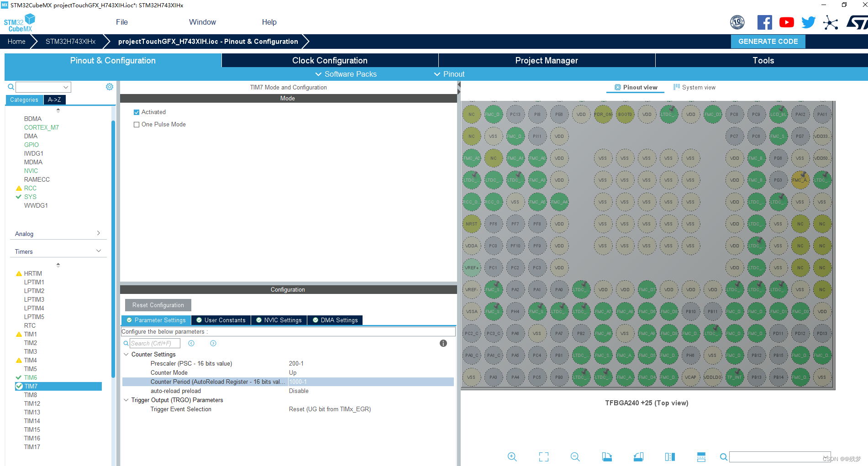Focus parameter search field
Image resolution: width=868 pixels, height=466 pixels.
[155, 343]
